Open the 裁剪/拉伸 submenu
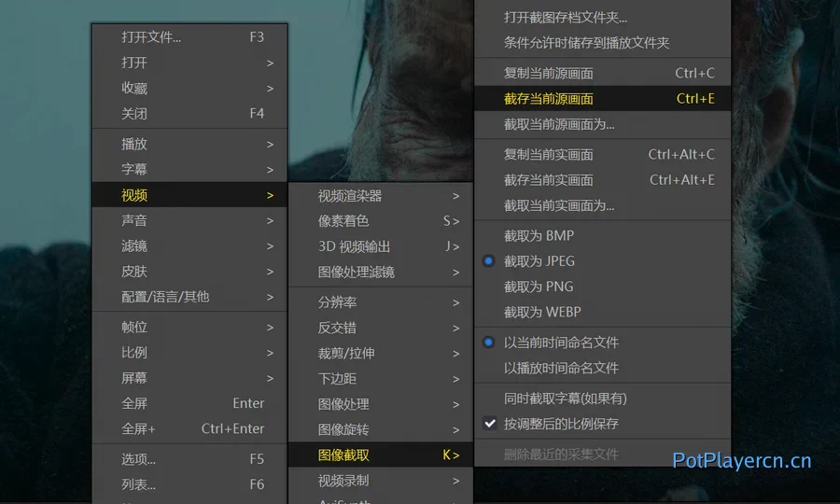Screen dimensions: 840x504 381,354
